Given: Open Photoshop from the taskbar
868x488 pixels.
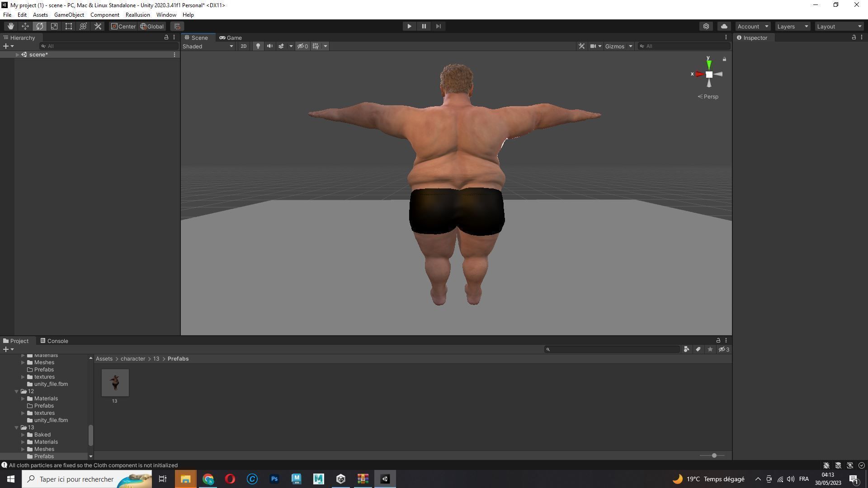Looking at the screenshot, I should tap(274, 479).
